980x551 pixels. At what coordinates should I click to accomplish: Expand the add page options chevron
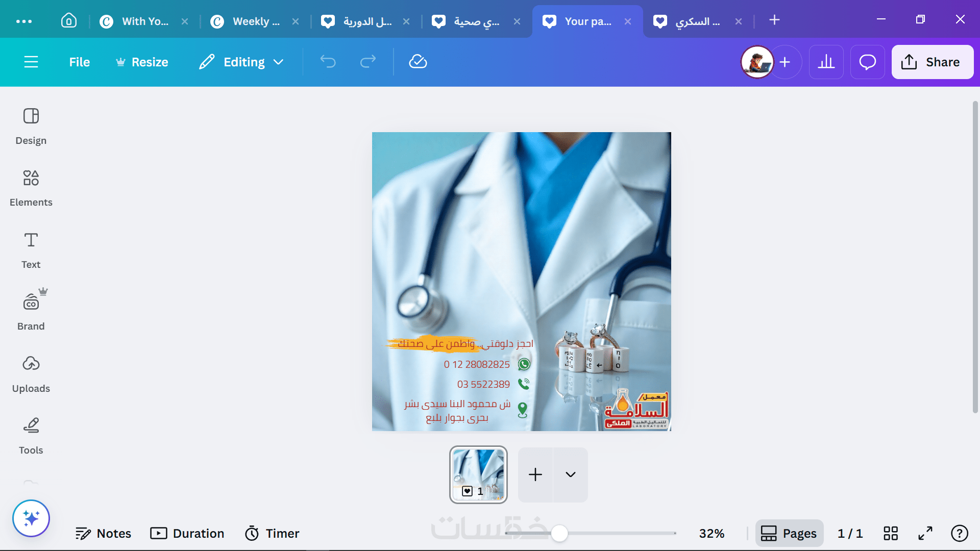pyautogui.click(x=571, y=474)
